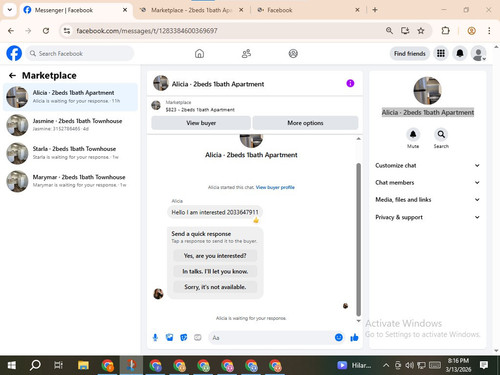Go back with the Marketplace arrow

12,76
